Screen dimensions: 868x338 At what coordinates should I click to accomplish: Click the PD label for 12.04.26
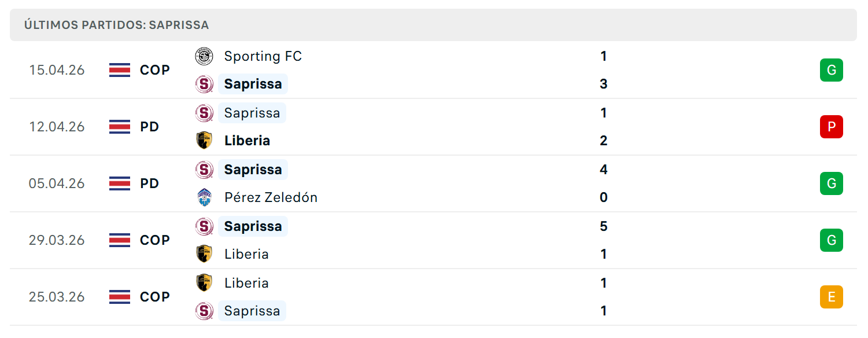click(150, 127)
